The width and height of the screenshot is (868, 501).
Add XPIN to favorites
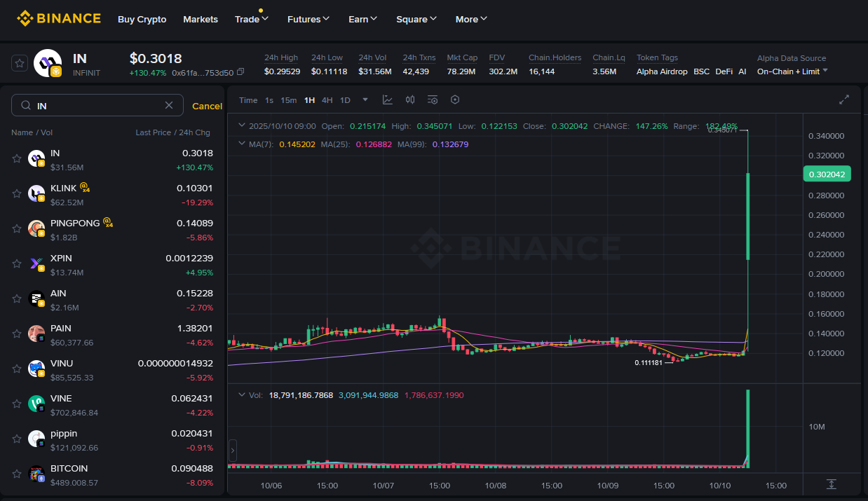pyautogui.click(x=17, y=263)
